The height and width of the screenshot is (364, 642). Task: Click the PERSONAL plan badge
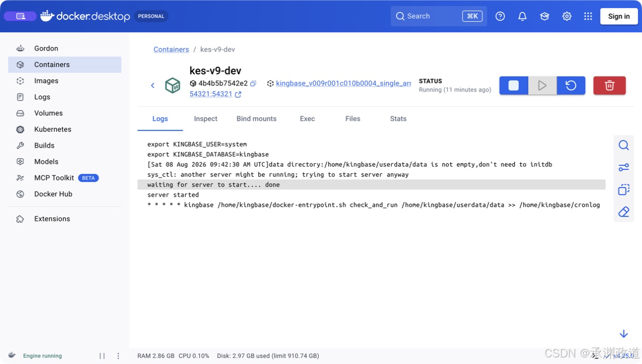151,16
